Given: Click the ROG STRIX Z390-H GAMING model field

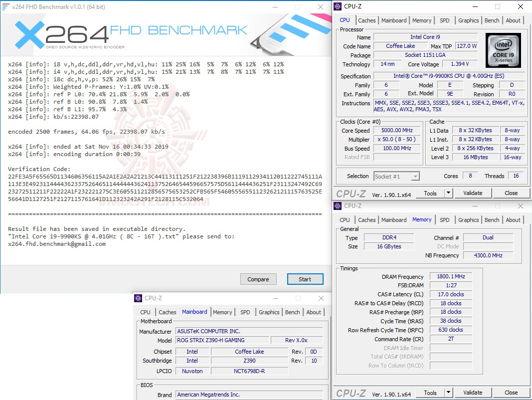Looking at the screenshot, I should pos(222,340).
